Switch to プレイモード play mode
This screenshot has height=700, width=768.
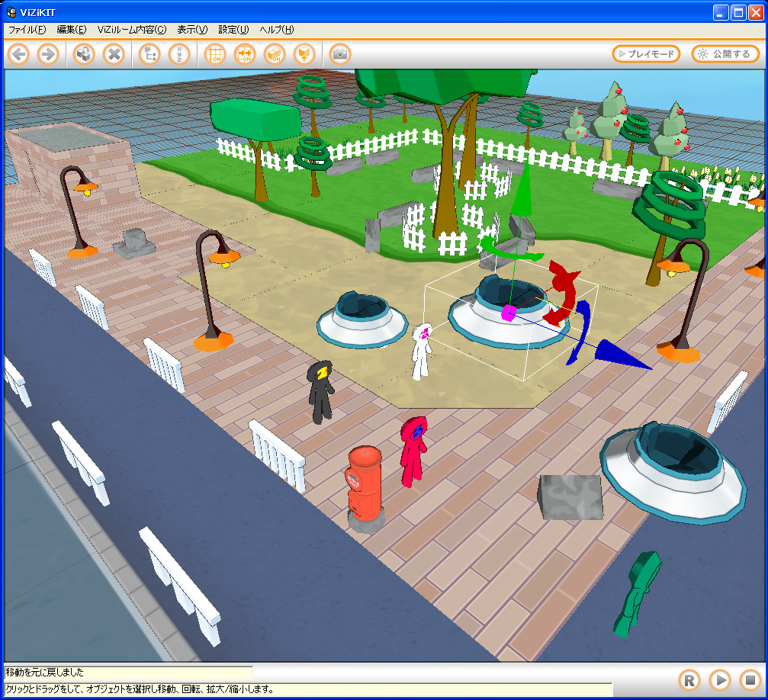(646, 54)
